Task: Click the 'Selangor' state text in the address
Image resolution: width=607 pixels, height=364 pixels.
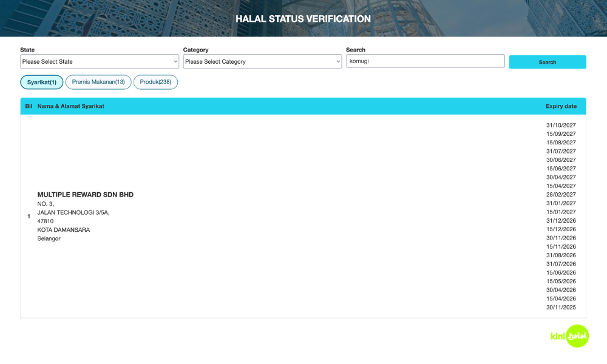Action: coord(49,238)
